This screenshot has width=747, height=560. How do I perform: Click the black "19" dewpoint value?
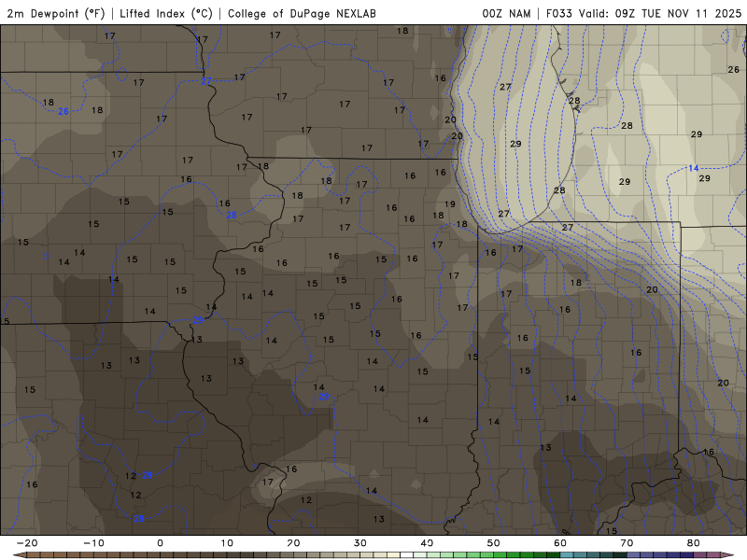450,203
